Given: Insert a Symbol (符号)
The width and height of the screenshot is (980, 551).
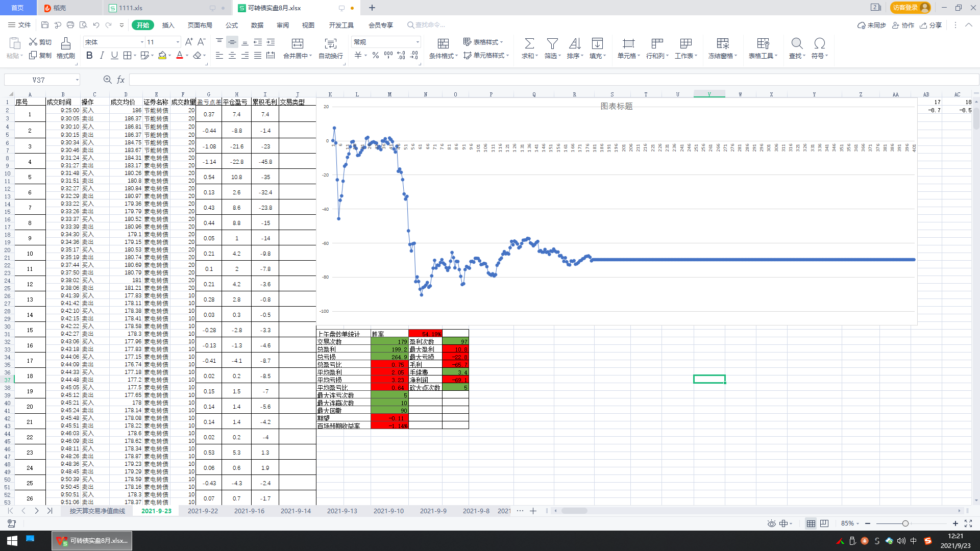Looking at the screenshot, I should (820, 48).
